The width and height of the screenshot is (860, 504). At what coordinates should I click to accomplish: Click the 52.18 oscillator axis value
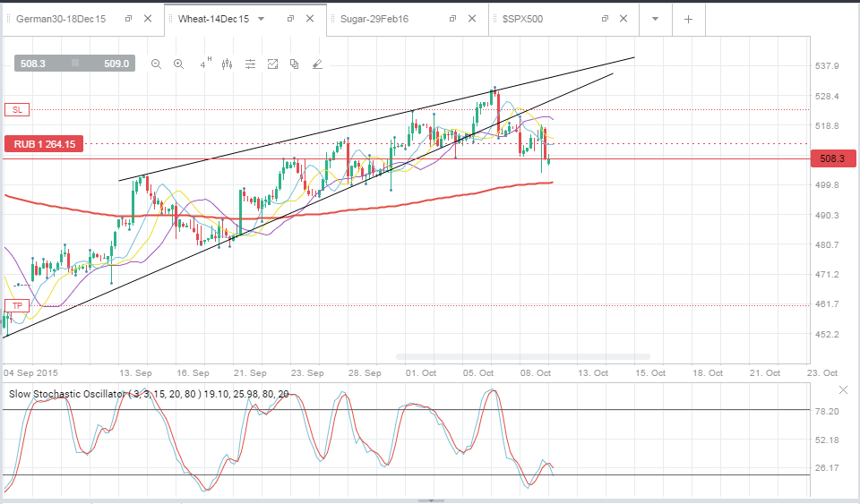[827, 440]
